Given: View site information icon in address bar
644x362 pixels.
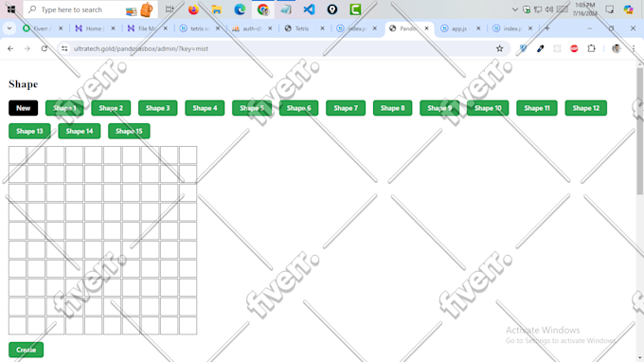Looking at the screenshot, I should pos(64,48).
